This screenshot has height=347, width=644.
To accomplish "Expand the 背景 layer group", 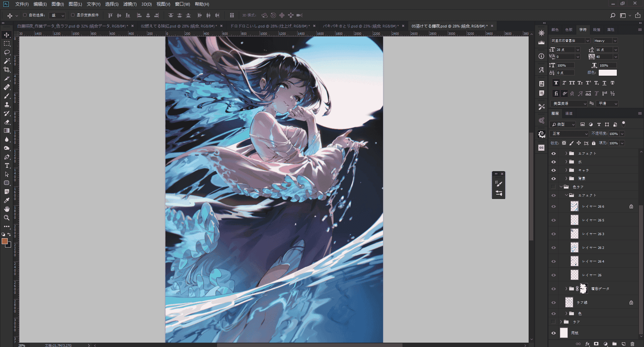I will 566,179.
